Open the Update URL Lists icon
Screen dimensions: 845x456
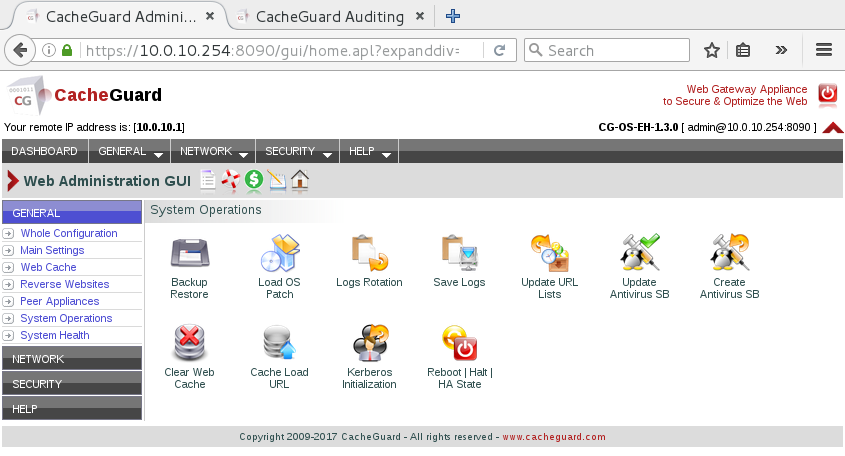coord(549,253)
